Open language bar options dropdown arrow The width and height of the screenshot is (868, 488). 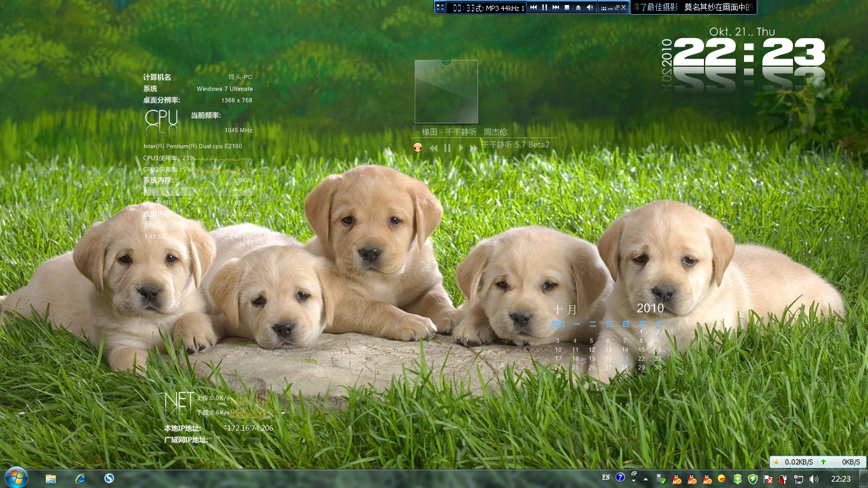634,481
